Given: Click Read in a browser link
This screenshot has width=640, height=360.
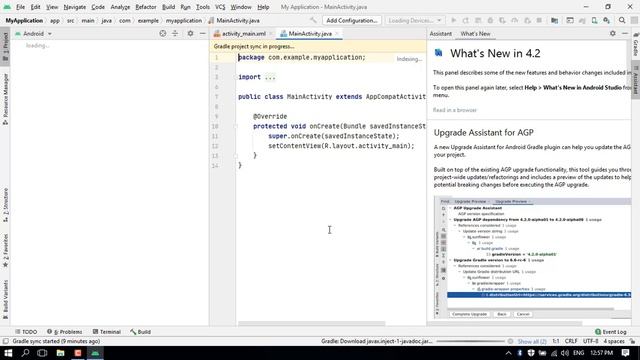Looking at the screenshot, I should click(x=454, y=110).
